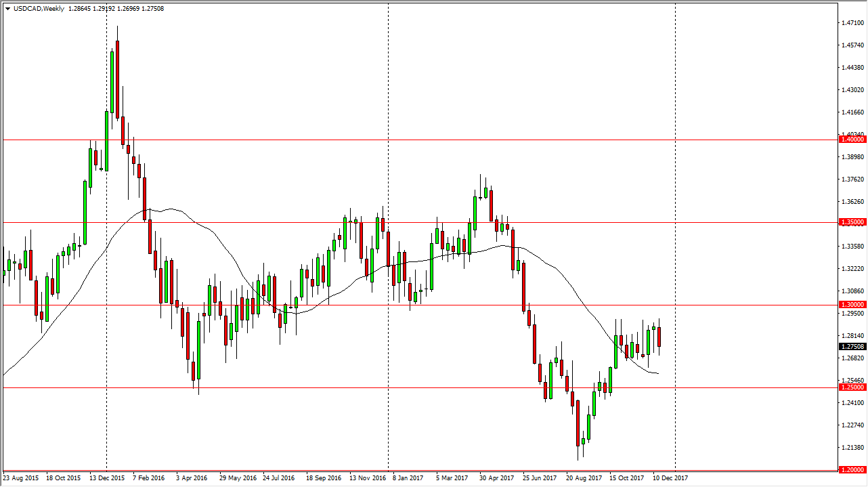The height and width of the screenshot is (487, 868).
Task: Click the 23 Aug 2015 date label
Action: click(19, 478)
